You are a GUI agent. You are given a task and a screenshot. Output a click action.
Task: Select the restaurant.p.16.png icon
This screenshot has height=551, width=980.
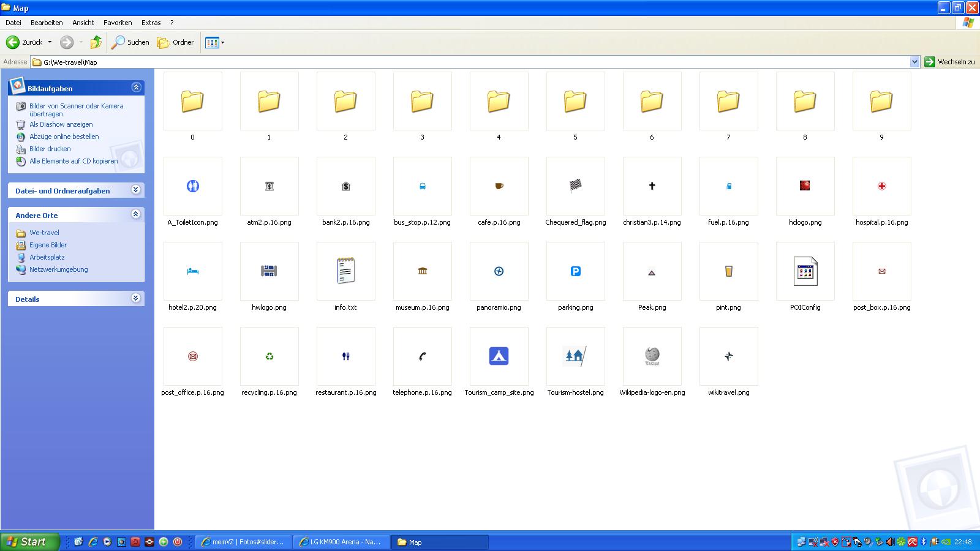(x=346, y=356)
